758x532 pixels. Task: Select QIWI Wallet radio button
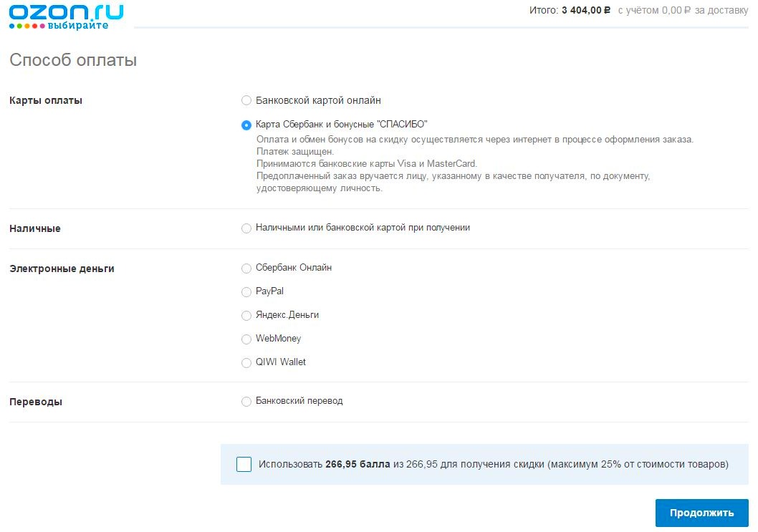pyautogui.click(x=246, y=363)
